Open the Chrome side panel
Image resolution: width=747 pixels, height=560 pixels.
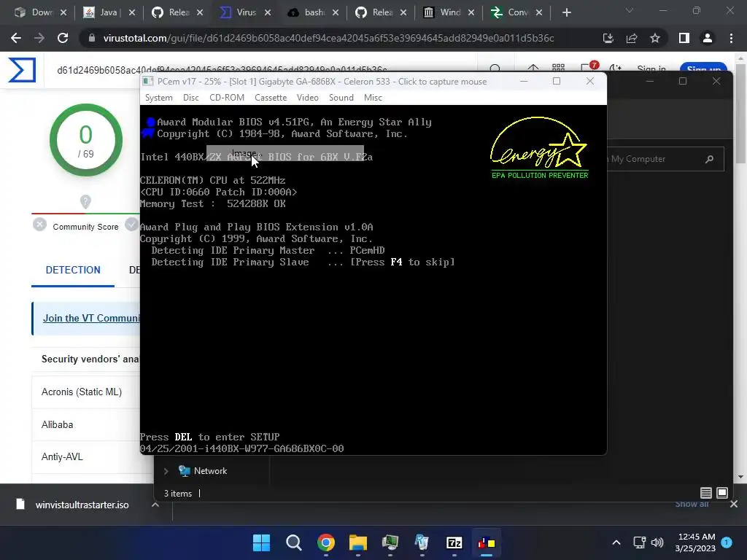684,38
